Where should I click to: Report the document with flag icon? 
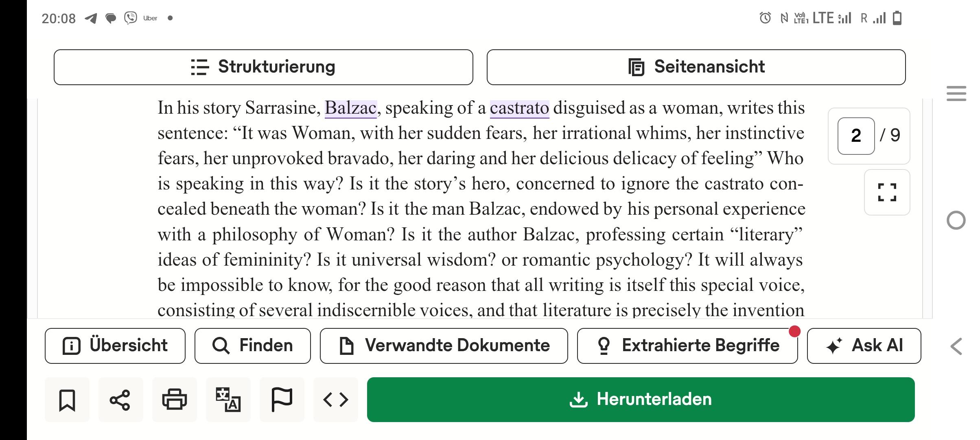tap(282, 400)
